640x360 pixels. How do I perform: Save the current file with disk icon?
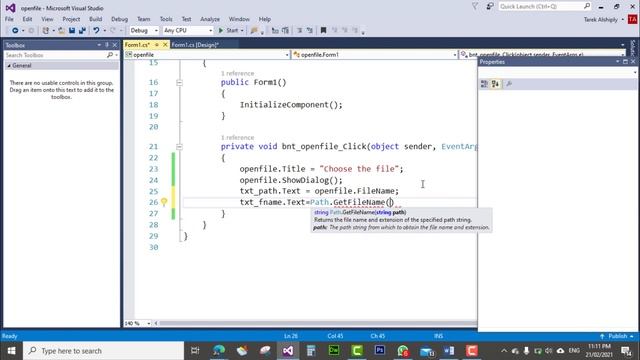pos(72,31)
